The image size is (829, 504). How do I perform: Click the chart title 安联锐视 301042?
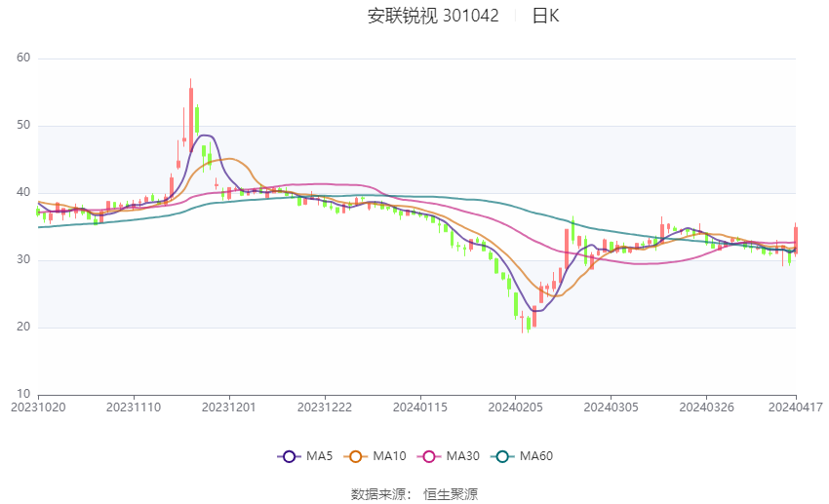coord(433,16)
